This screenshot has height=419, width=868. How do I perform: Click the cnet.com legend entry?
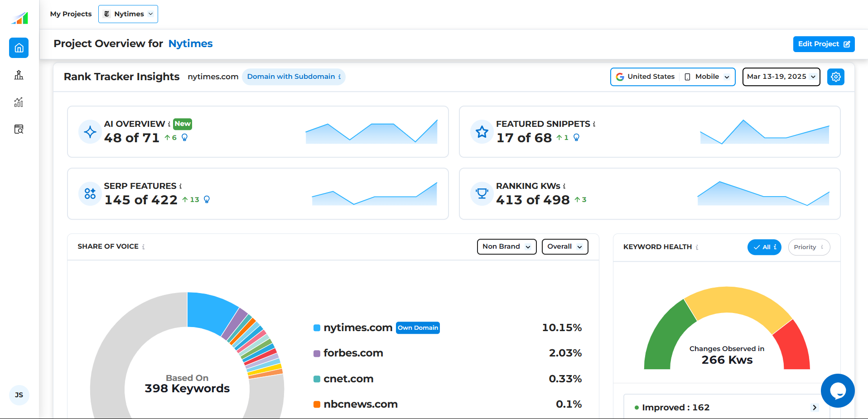point(348,379)
